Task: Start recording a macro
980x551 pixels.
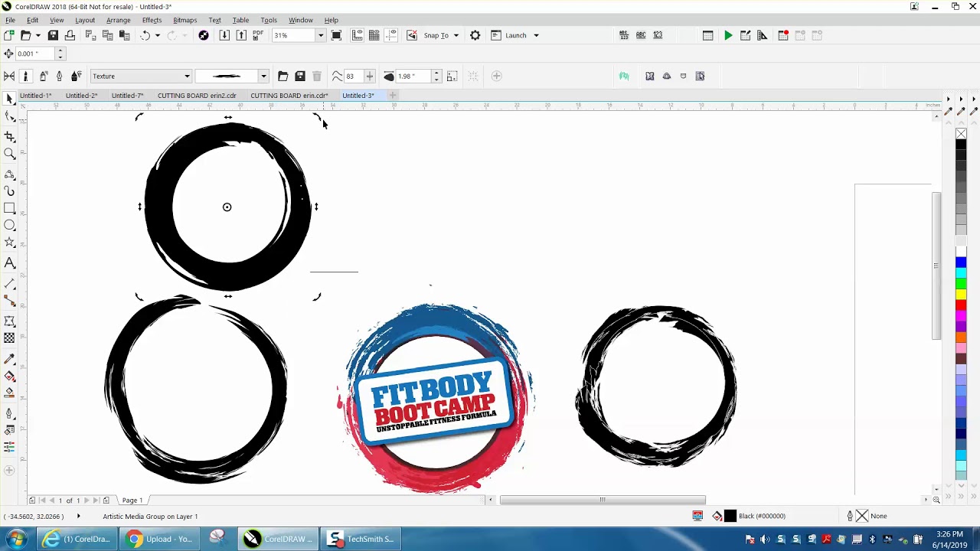Action: pyautogui.click(x=782, y=35)
